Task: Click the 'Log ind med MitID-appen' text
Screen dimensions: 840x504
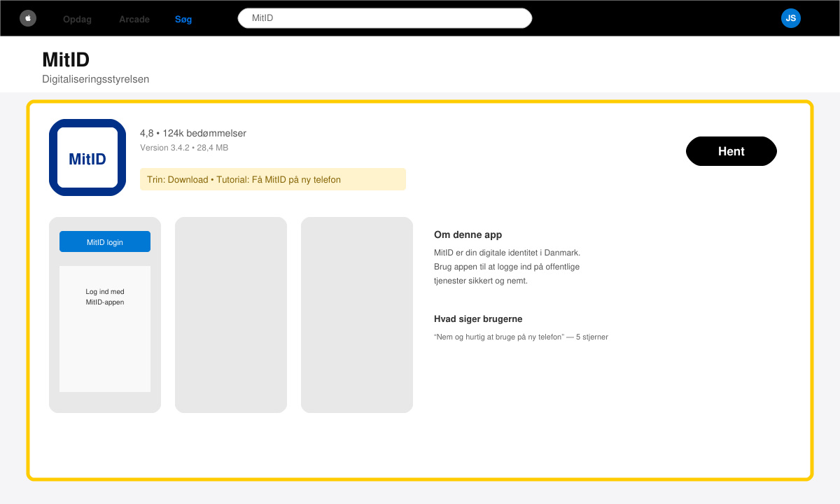Action: (x=105, y=297)
